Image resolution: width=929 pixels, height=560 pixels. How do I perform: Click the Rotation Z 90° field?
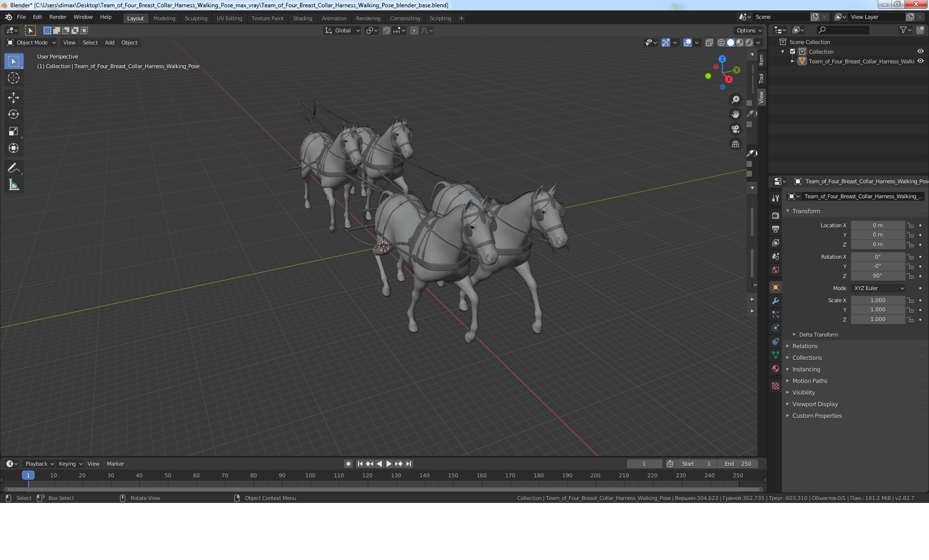pos(878,276)
